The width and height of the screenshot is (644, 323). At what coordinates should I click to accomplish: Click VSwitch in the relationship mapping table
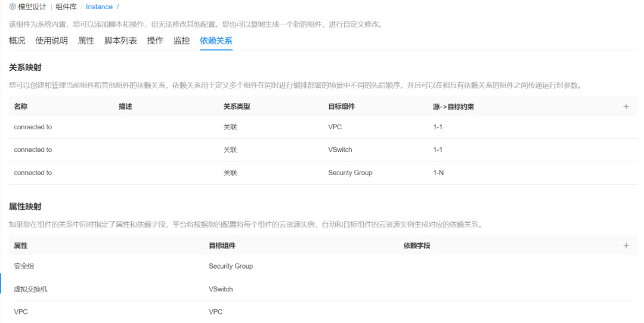coord(340,150)
